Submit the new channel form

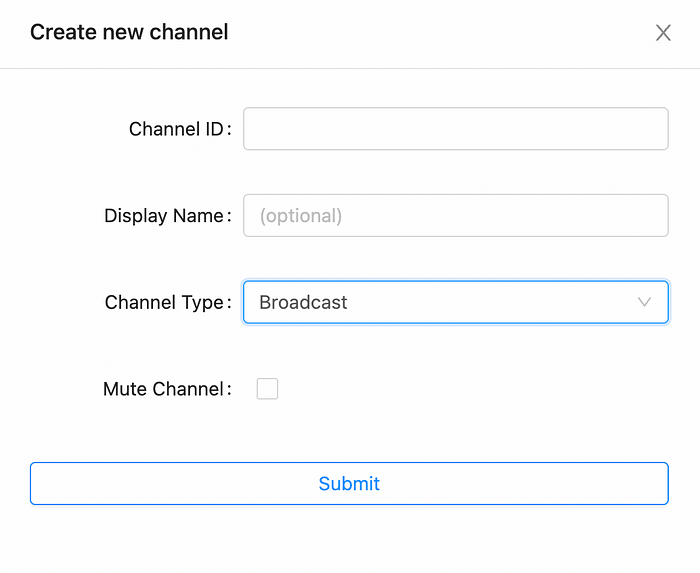click(x=349, y=483)
